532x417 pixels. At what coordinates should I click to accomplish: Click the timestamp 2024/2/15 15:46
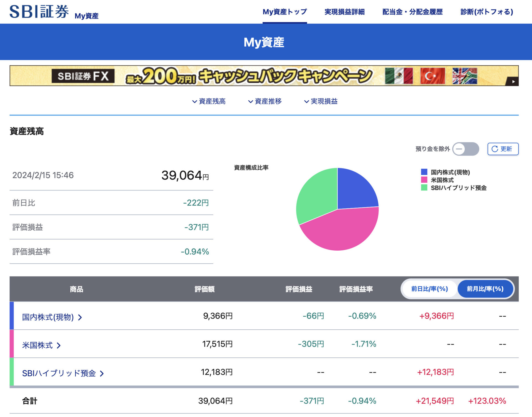pyautogui.click(x=43, y=175)
